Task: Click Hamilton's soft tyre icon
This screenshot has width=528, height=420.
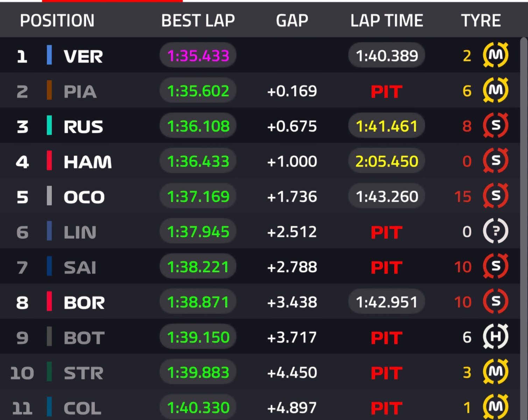Action: [495, 161]
